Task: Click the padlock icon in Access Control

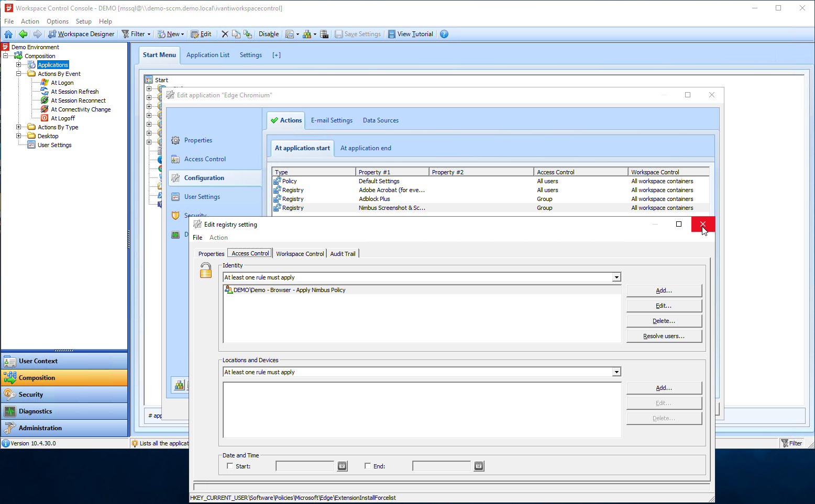Action: click(206, 271)
